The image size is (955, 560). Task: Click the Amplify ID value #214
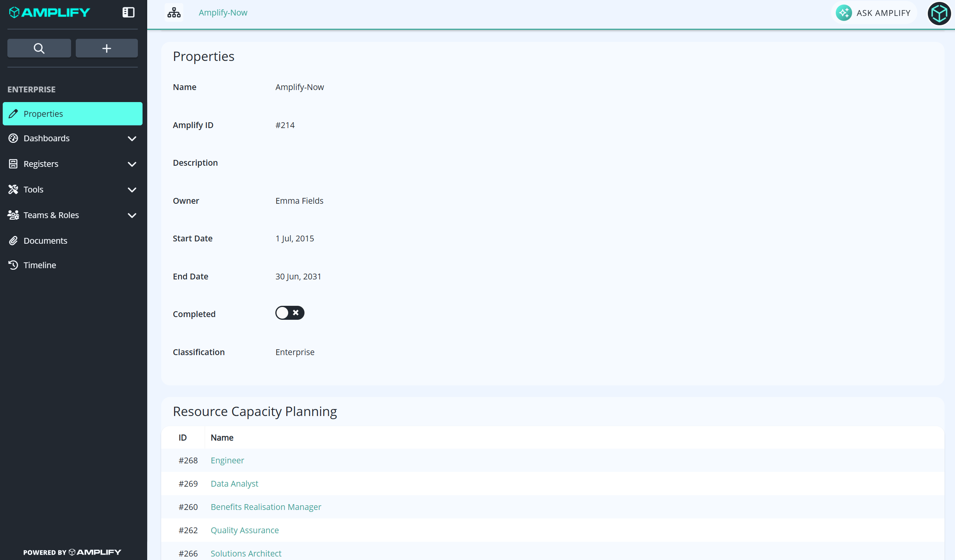tap(285, 125)
